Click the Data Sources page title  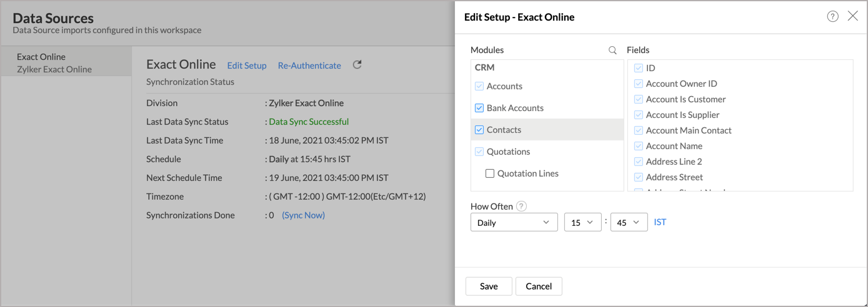(53, 18)
